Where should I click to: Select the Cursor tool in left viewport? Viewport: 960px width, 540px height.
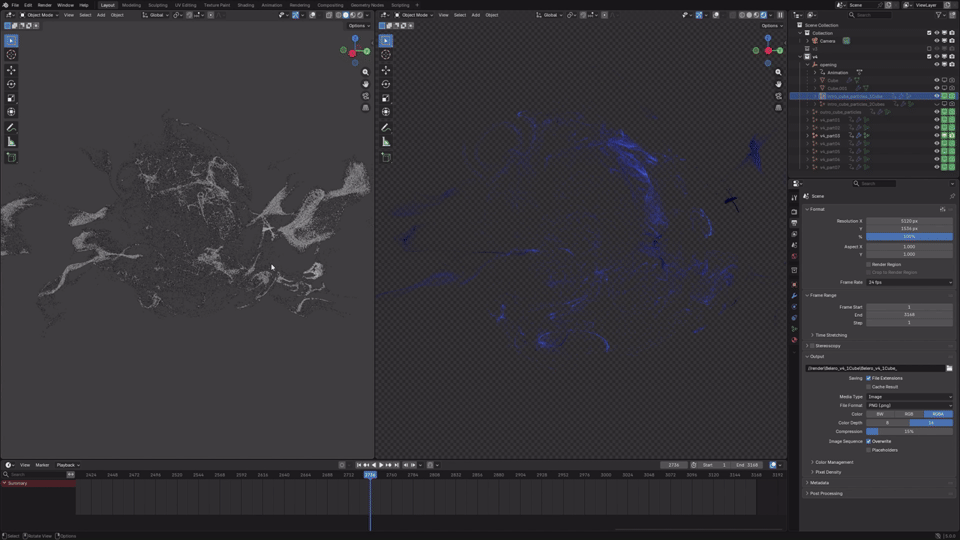pos(11,55)
